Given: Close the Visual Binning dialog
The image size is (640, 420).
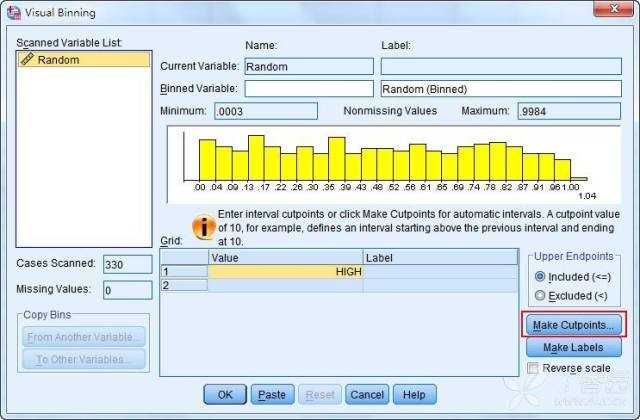Looking at the screenshot, I should 608,10.
